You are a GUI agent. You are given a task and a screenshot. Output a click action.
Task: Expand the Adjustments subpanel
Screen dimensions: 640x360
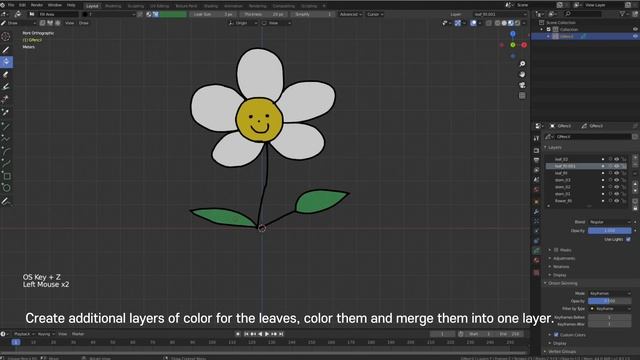click(564, 258)
